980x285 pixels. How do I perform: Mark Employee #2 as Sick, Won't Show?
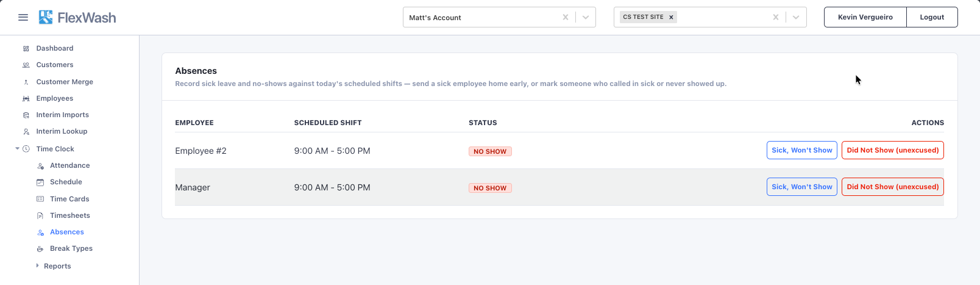(x=802, y=150)
